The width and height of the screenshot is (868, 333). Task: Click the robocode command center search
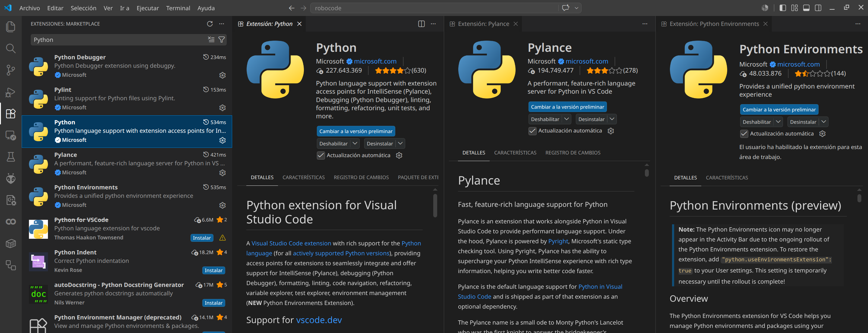click(x=435, y=8)
